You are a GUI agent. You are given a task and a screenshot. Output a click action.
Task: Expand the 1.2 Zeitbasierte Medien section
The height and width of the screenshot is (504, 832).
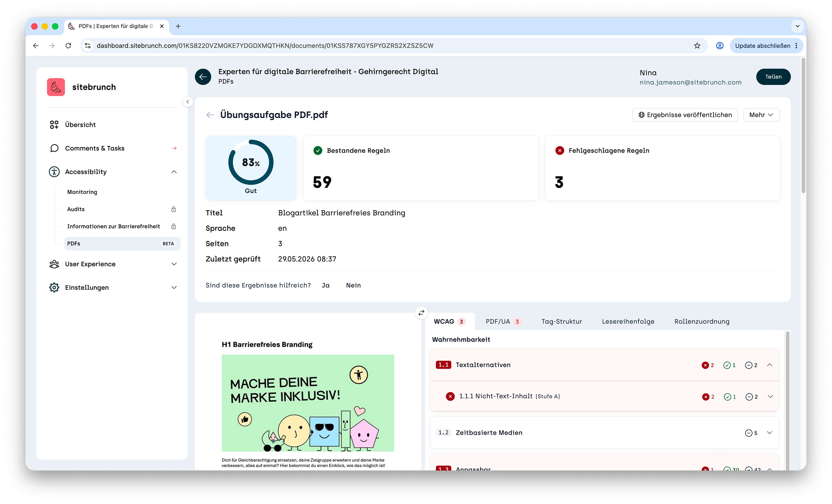tap(770, 433)
